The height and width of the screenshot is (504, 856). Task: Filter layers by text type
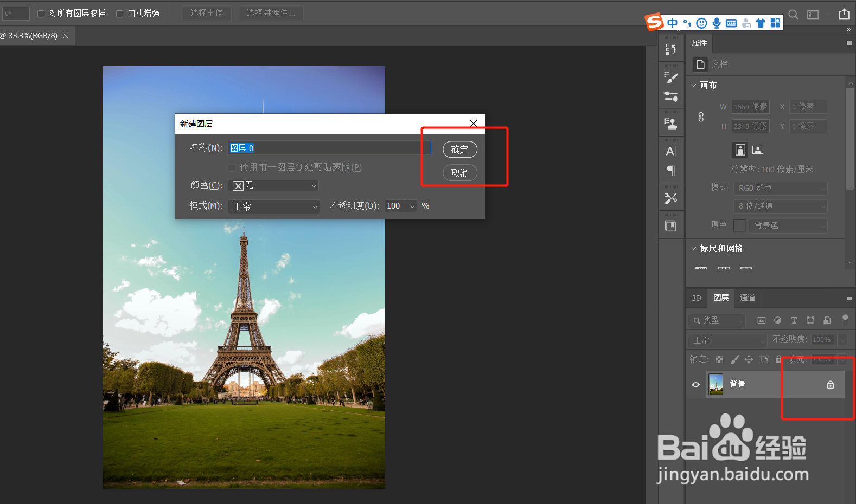click(x=794, y=320)
